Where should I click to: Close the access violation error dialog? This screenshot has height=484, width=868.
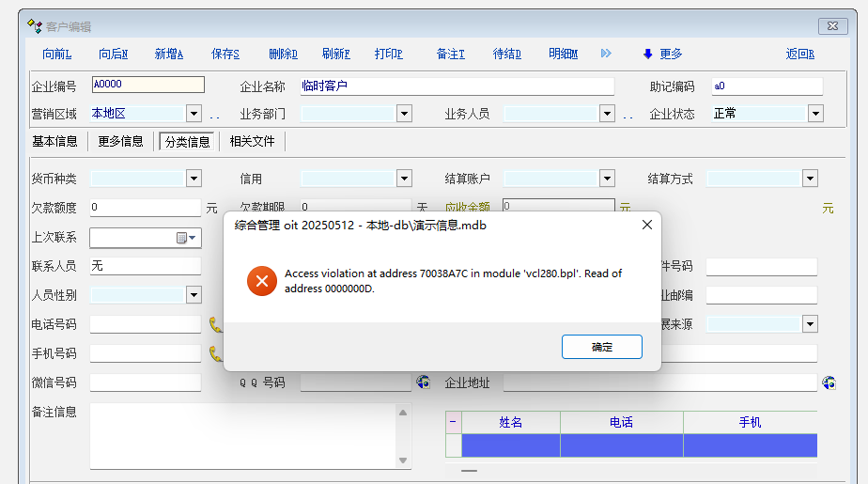(646, 226)
